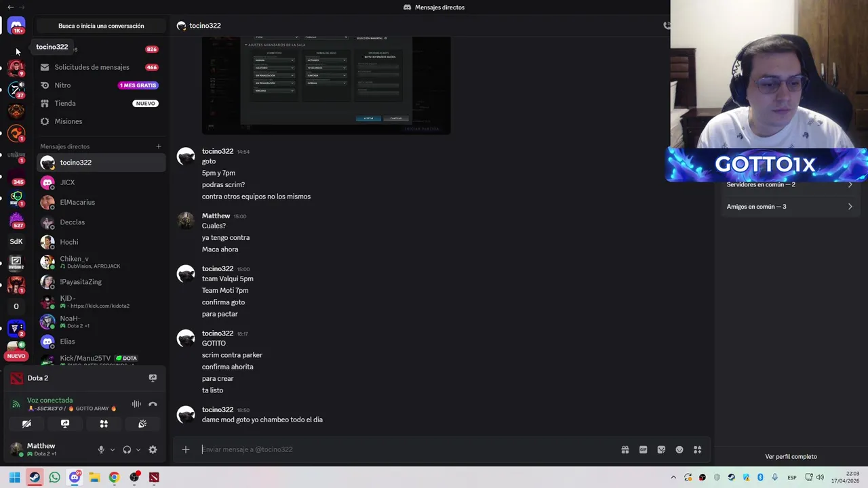The height and width of the screenshot is (488, 868).
Task: Open headphone output options arrow
Action: [x=138, y=449]
